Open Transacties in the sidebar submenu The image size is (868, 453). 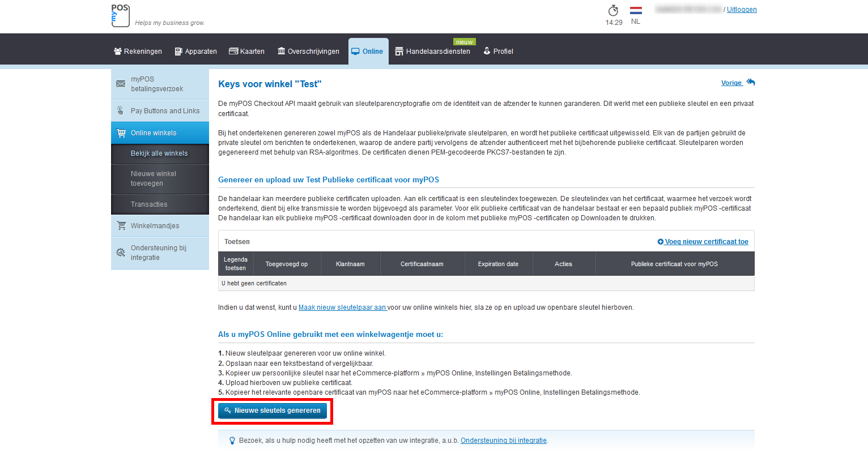(x=149, y=204)
